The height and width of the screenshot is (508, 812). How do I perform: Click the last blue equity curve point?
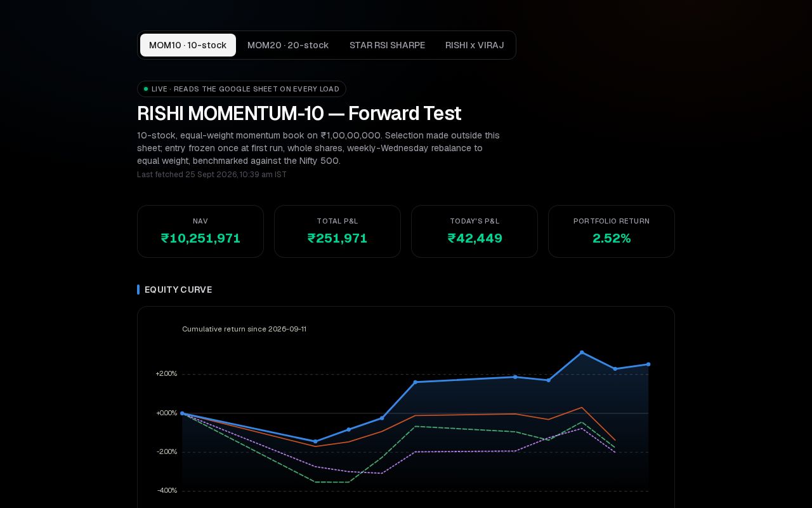click(648, 364)
